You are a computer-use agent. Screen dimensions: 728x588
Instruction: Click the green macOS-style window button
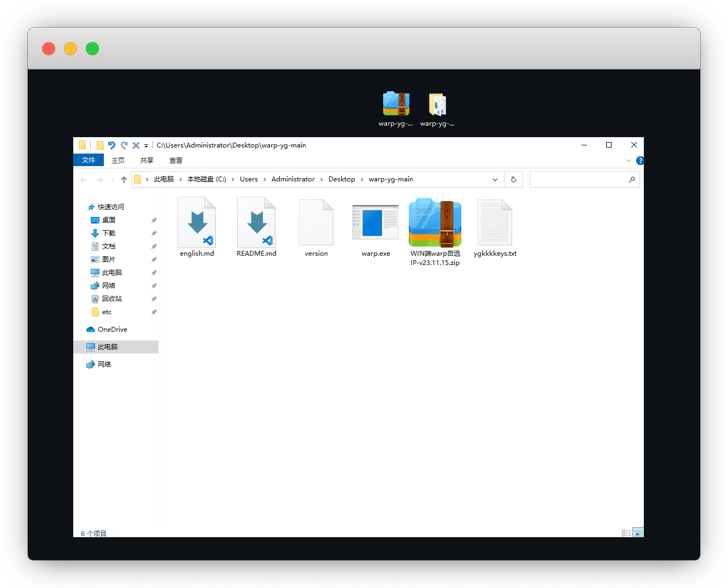92,49
